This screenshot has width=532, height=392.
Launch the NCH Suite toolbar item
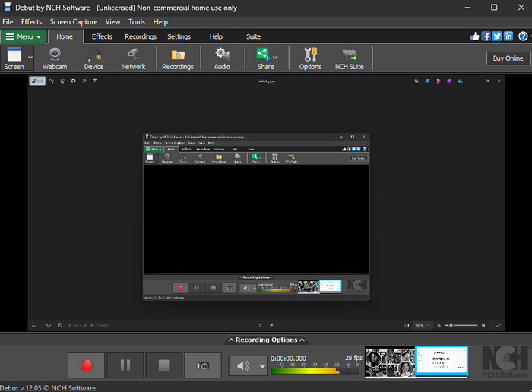coord(349,58)
